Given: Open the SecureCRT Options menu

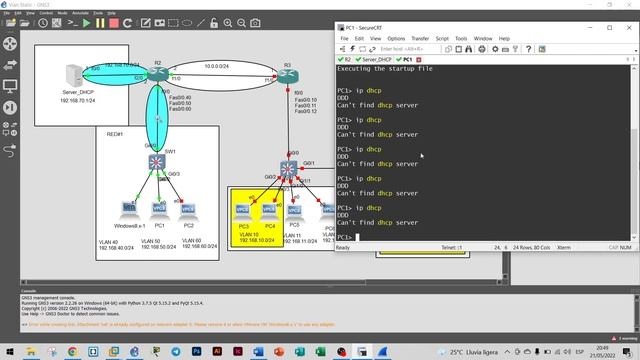Looking at the screenshot, I should pyautogui.click(x=396, y=38).
